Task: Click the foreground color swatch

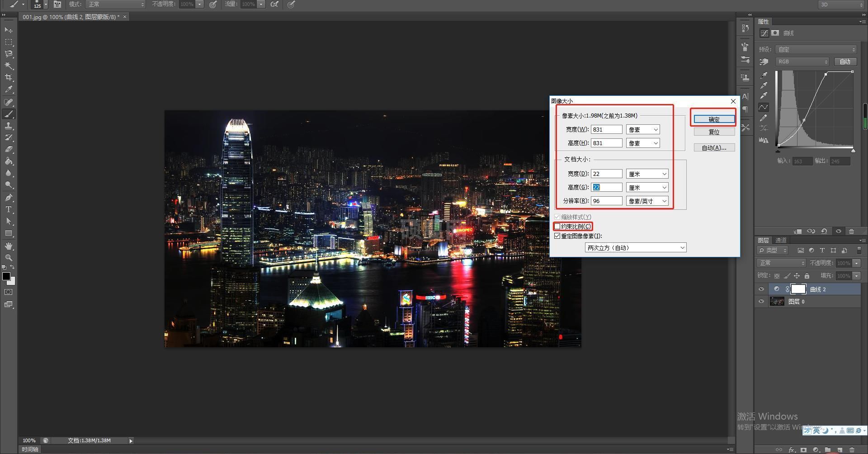Action: (x=6, y=276)
